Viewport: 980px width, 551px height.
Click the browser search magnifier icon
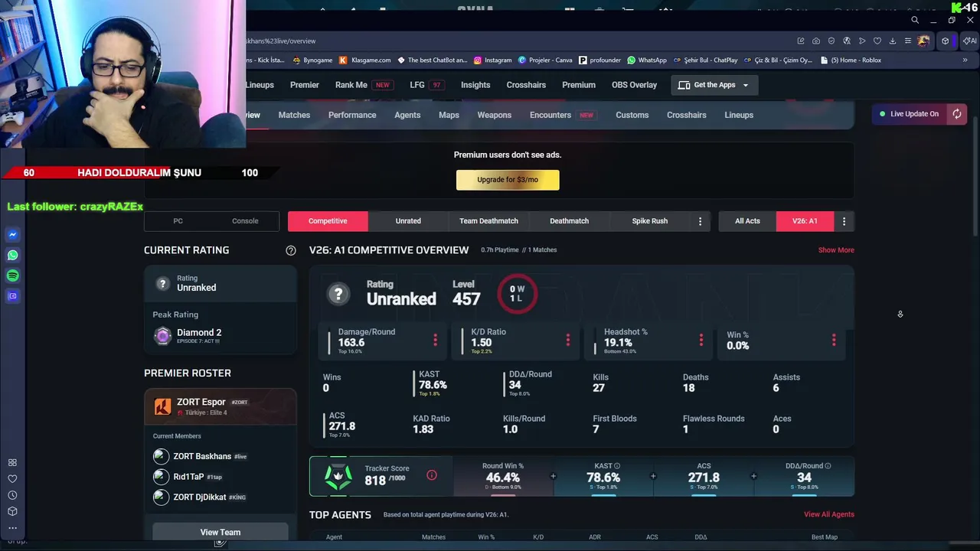[915, 20]
